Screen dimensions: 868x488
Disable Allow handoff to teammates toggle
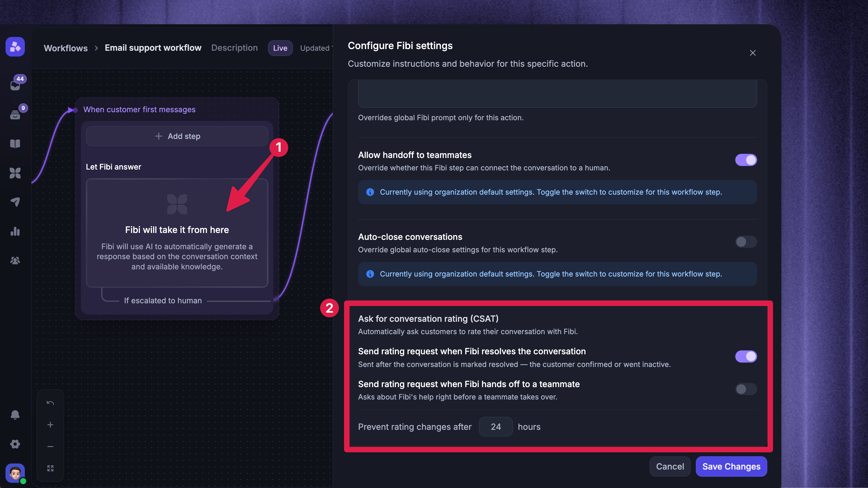pyautogui.click(x=746, y=160)
